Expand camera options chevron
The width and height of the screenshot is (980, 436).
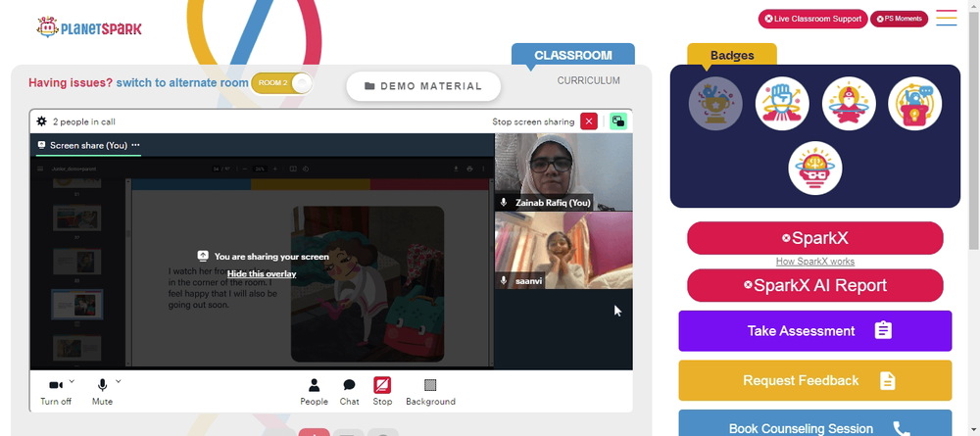click(x=72, y=381)
